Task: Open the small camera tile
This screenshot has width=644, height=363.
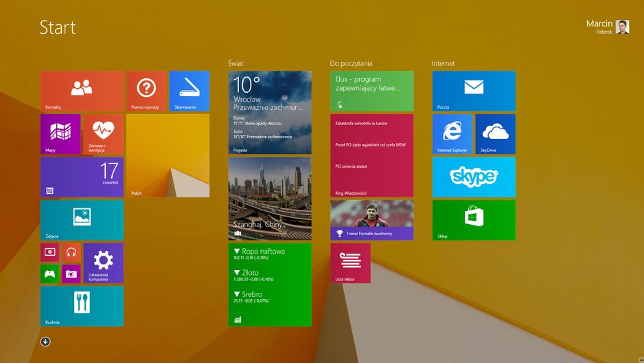Action: tap(71, 274)
